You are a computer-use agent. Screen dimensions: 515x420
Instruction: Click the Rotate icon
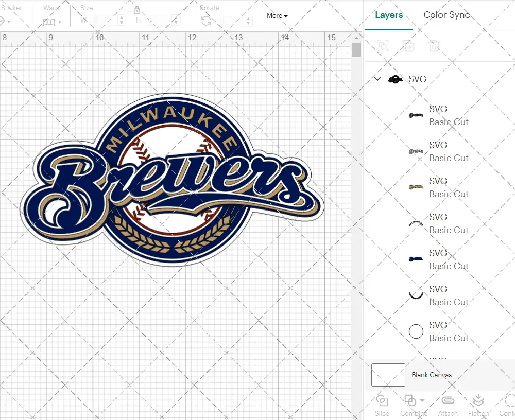click(x=207, y=21)
